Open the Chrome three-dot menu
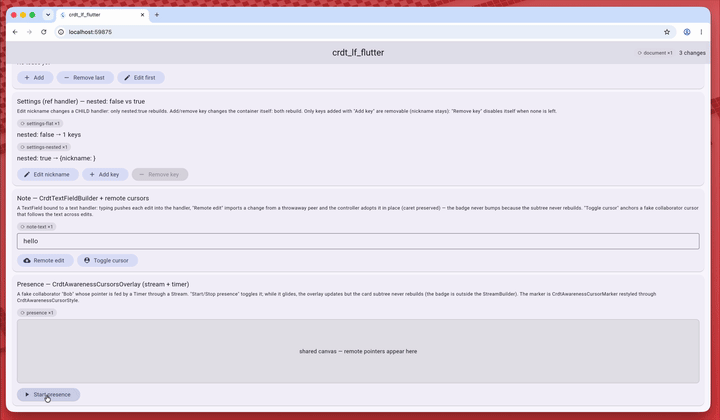Screen dimensions: 720x420 pos(701,32)
